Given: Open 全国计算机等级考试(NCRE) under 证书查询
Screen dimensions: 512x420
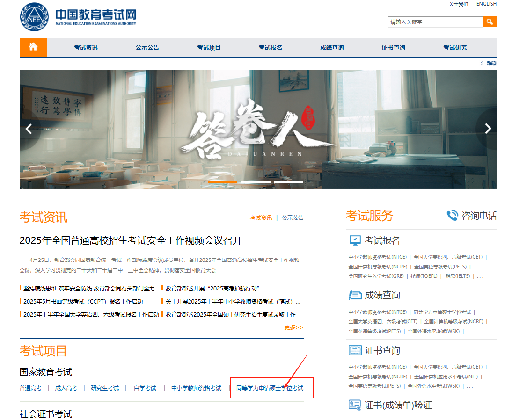Looking at the screenshot, I should pos(378,377).
